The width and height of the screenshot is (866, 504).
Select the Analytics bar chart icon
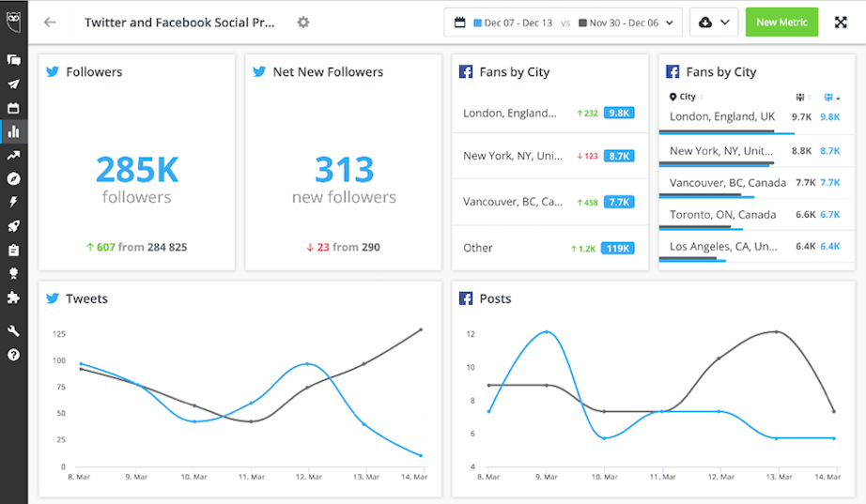coord(13,132)
